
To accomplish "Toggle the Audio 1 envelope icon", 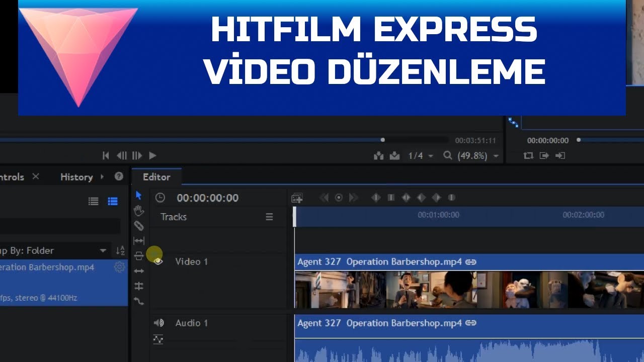I will coord(158,339).
